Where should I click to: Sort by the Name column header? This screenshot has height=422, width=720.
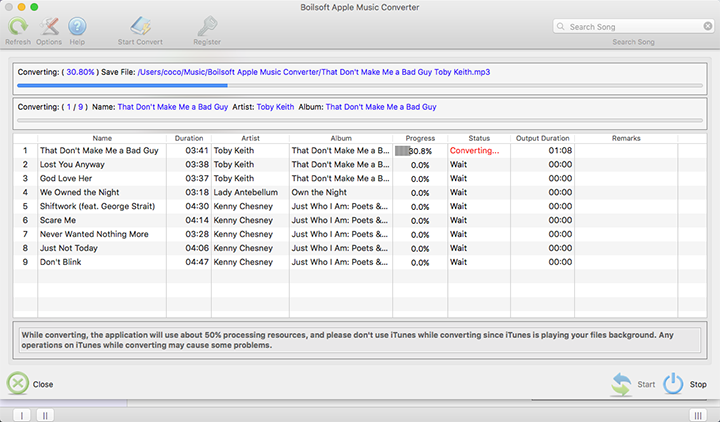pos(101,138)
